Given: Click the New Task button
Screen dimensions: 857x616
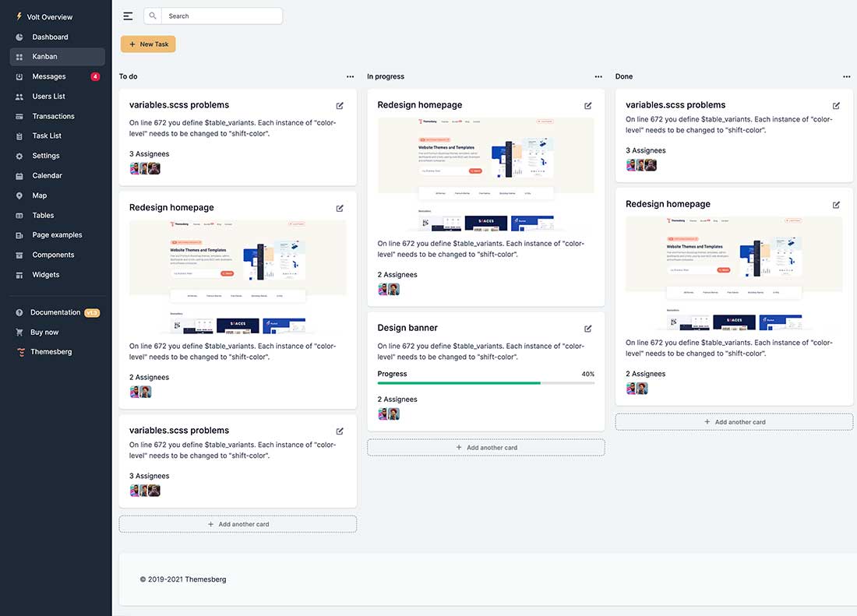Looking at the screenshot, I should 148,44.
